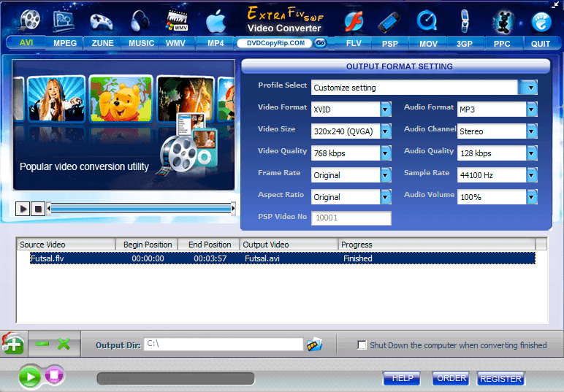Screen dimensions: 564x392
Task: Select the PSP tab
Action: pos(390,44)
